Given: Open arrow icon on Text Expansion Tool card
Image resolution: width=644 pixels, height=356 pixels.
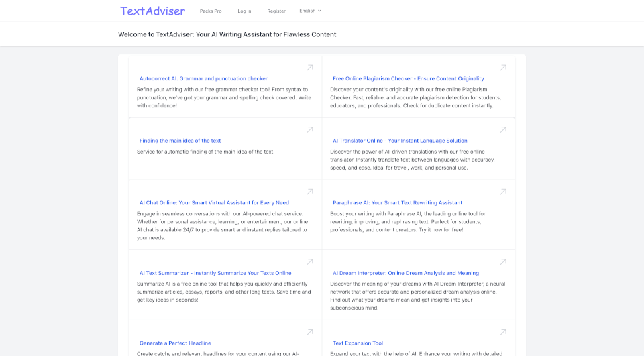Looking at the screenshot, I should click(503, 332).
